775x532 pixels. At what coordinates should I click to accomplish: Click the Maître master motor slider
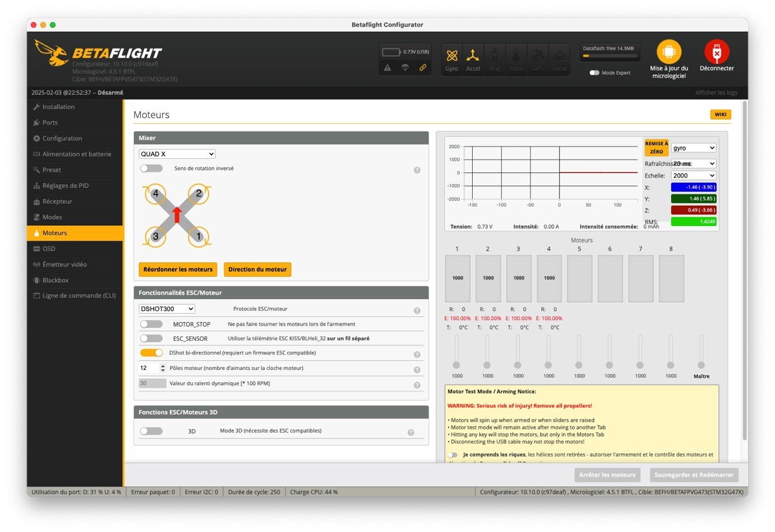(701, 352)
